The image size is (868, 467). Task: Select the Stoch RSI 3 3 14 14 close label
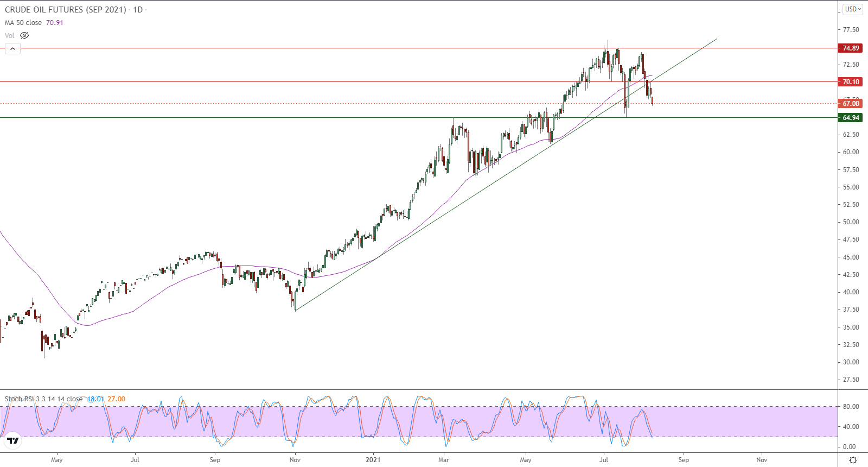(44, 399)
